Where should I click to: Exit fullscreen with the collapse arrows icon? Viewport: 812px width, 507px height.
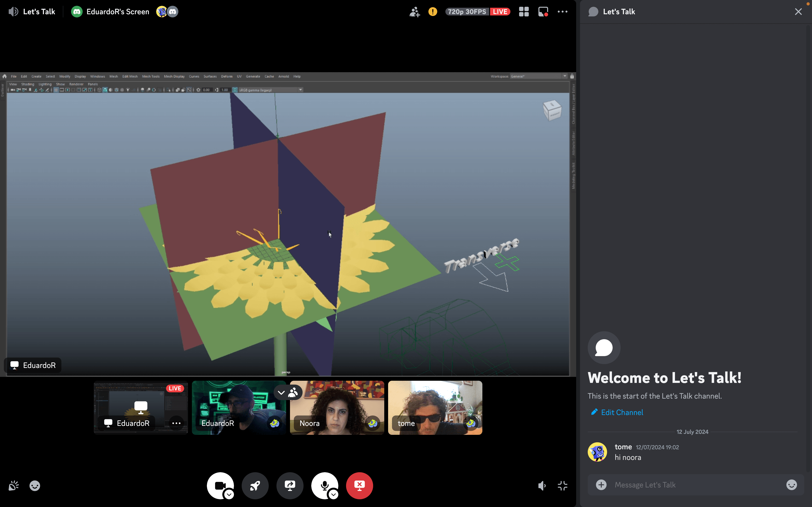pos(562,486)
